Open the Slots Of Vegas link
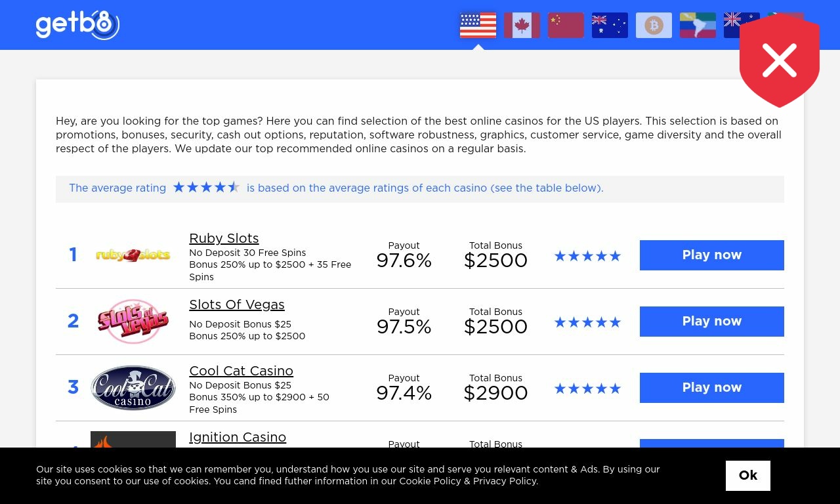 [237, 304]
